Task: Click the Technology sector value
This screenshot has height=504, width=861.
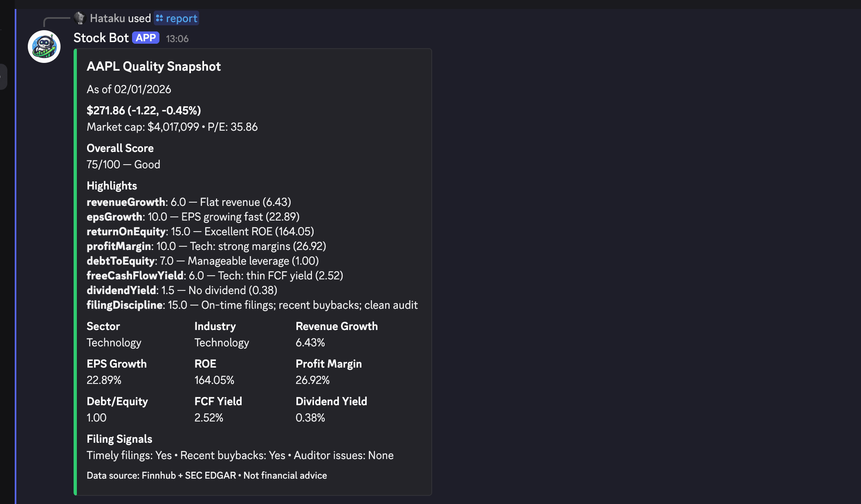Action: (114, 342)
